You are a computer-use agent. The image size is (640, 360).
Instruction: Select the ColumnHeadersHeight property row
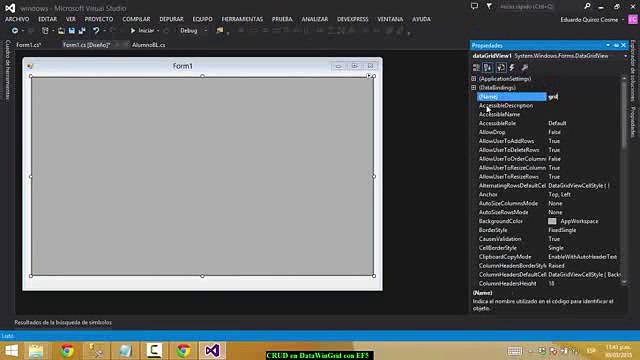[549, 284]
